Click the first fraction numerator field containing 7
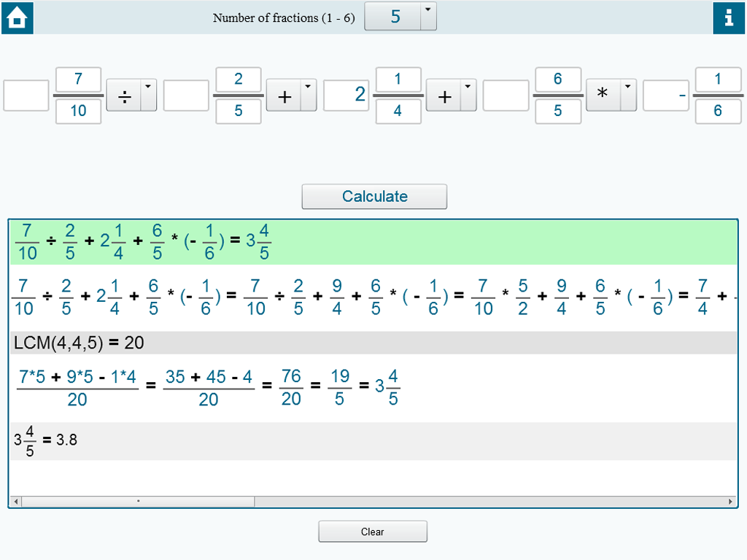 tap(78, 79)
